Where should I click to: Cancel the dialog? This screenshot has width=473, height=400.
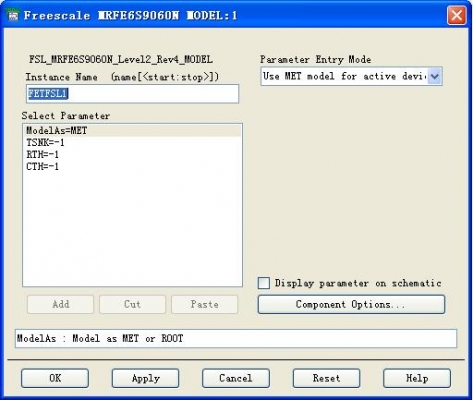(x=236, y=378)
